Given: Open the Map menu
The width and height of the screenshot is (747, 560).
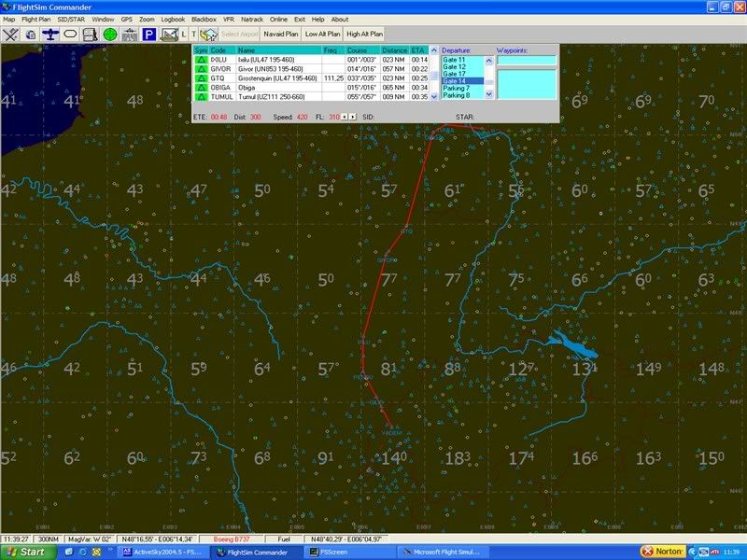Looking at the screenshot, I should tap(9, 20).
